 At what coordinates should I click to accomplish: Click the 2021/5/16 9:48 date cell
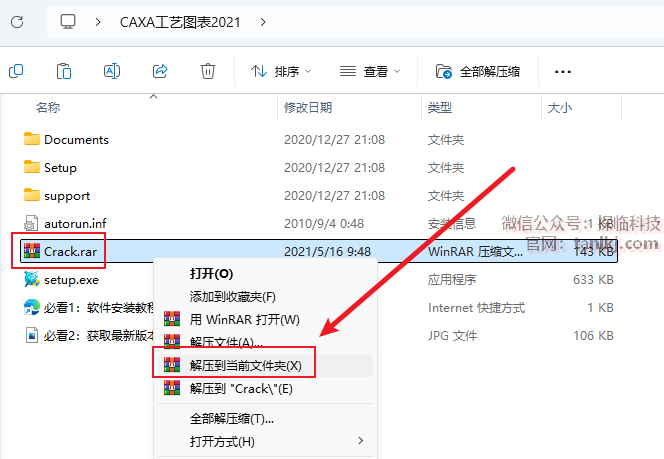coord(327,252)
